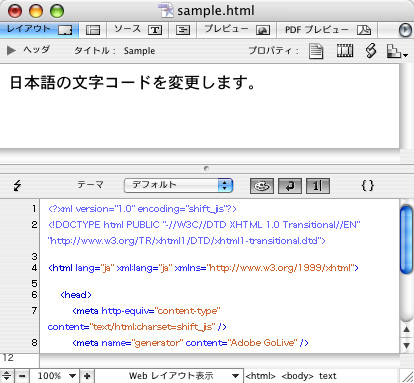Open the stair-step chart dropdown icon
The width and height of the screenshot is (414, 383).
click(x=397, y=51)
